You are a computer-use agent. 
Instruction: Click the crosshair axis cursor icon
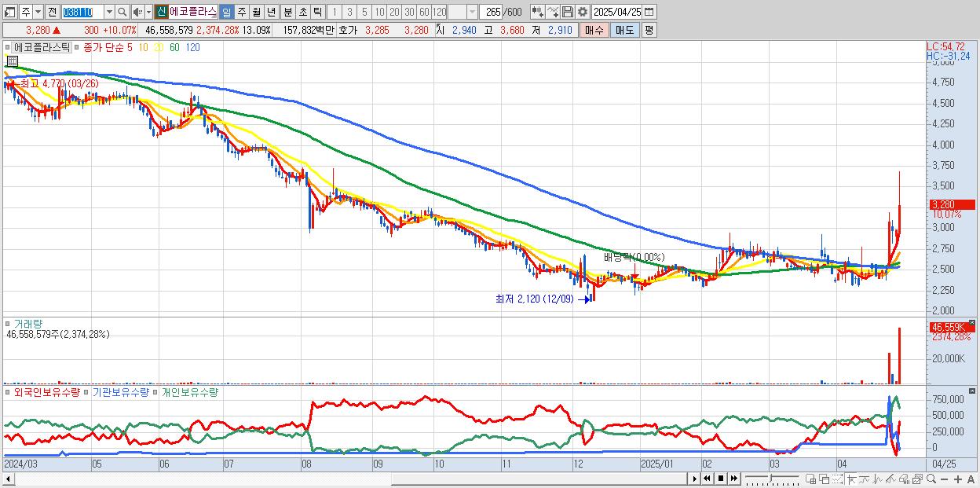tap(851, 479)
